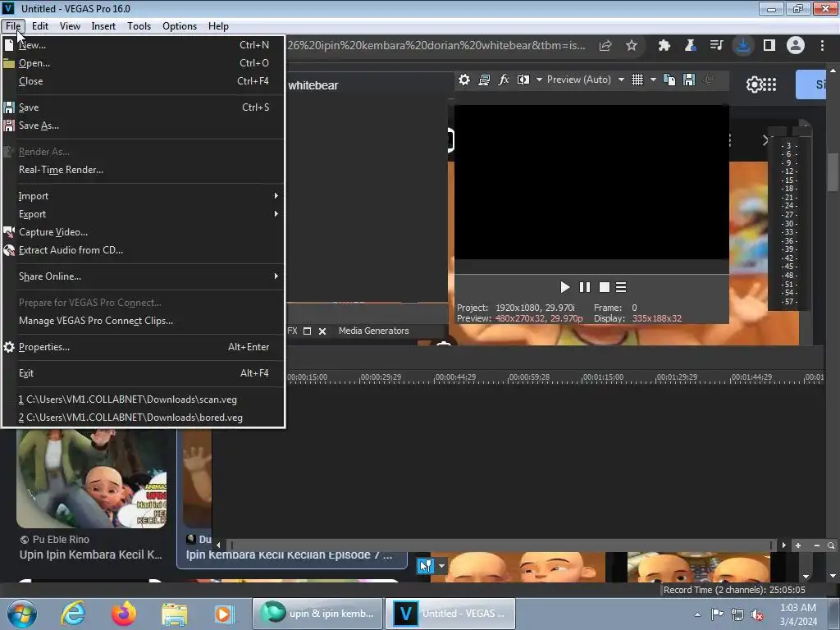840x630 pixels.
Task: Open Preview (Auto) quality dropdown
Action: (x=585, y=80)
